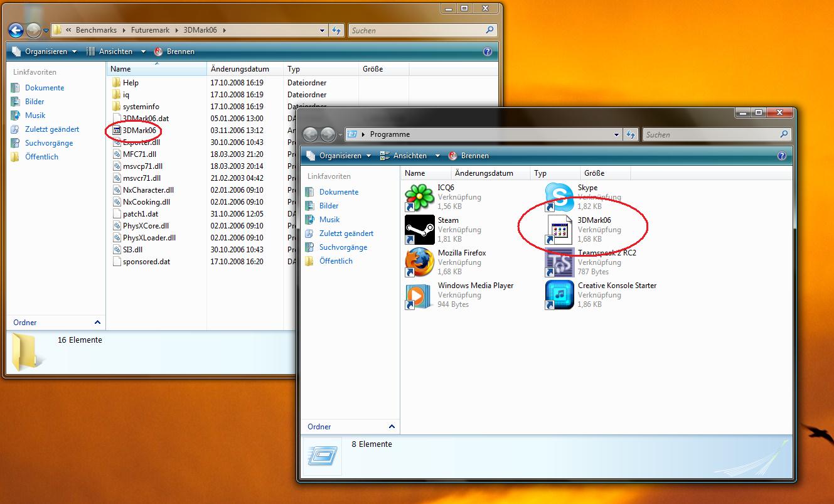Screen dimensions: 834x504
Task: Select the iq folder
Action: 120,95
